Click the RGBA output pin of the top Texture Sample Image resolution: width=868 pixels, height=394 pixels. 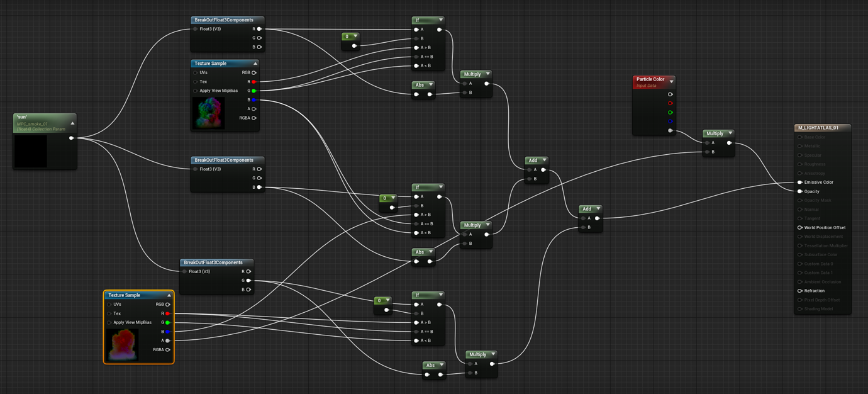tap(253, 118)
